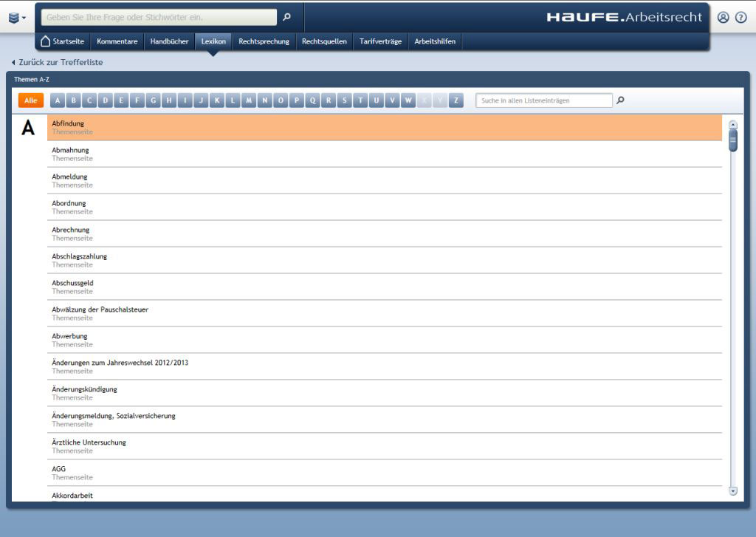The image size is (756, 537).
Task: Go to Startseite home tab
Action: [63, 41]
